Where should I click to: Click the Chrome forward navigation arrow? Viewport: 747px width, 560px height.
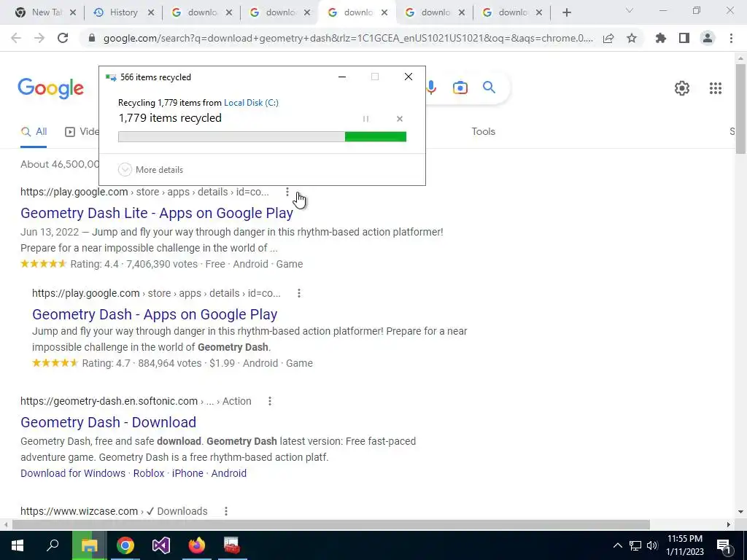(x=39, y=38)
